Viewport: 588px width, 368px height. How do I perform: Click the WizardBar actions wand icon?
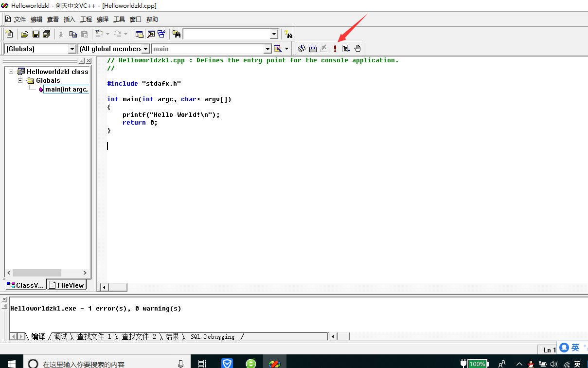click(278, 49)
